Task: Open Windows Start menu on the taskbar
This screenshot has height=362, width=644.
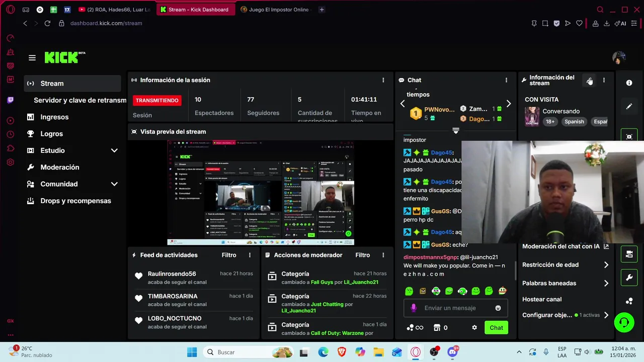Action: 192,352
